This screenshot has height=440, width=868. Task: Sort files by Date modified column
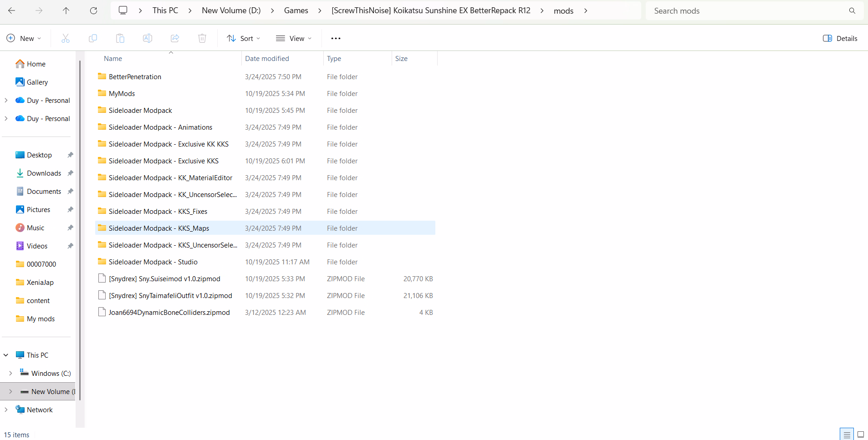(267, 59)
